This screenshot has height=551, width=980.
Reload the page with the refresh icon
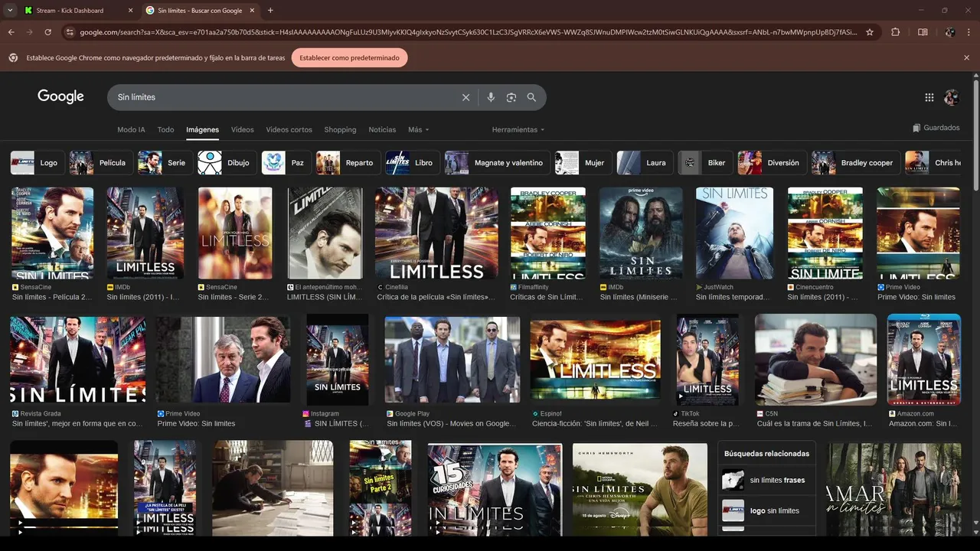pos(47,32)
